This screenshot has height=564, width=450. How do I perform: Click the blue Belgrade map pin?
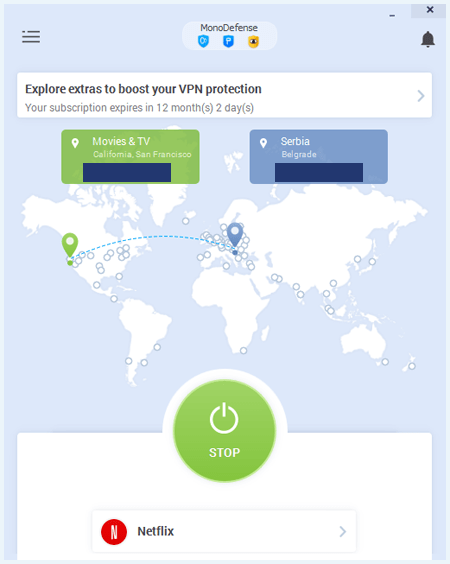point(235,234)
